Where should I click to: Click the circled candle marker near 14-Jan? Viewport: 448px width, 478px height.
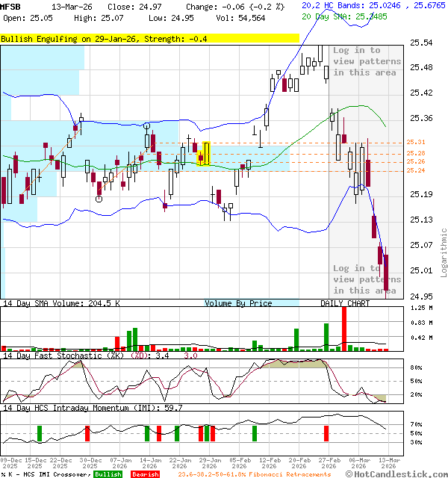pyautogui.click(x=147, y=127)
